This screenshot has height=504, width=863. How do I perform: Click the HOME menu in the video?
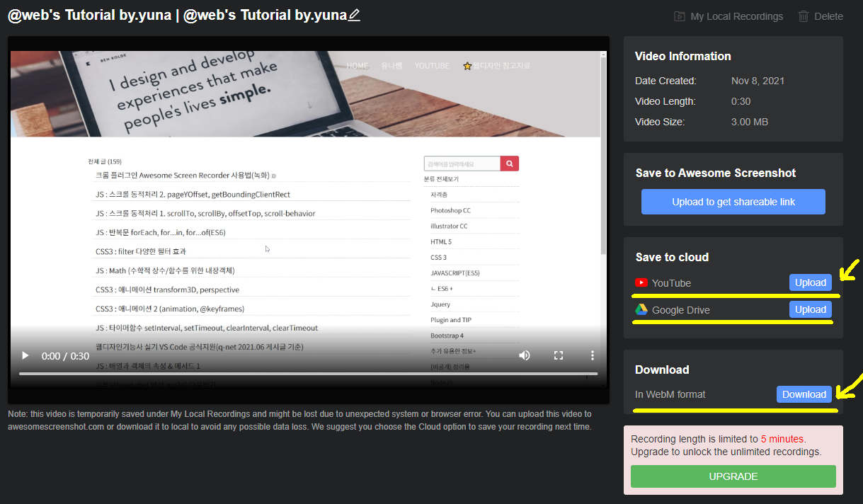pyautogui.click(x=358, y=66)
